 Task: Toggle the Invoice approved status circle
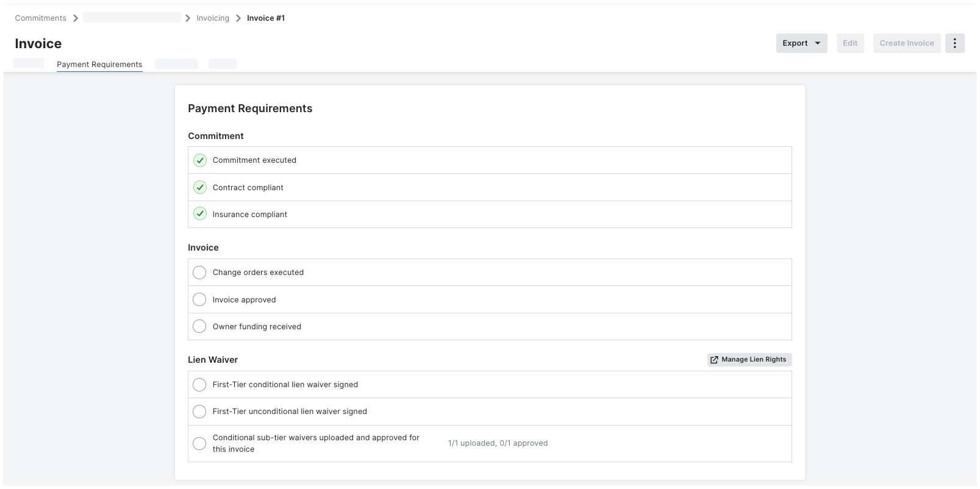[x=199, y=299]
